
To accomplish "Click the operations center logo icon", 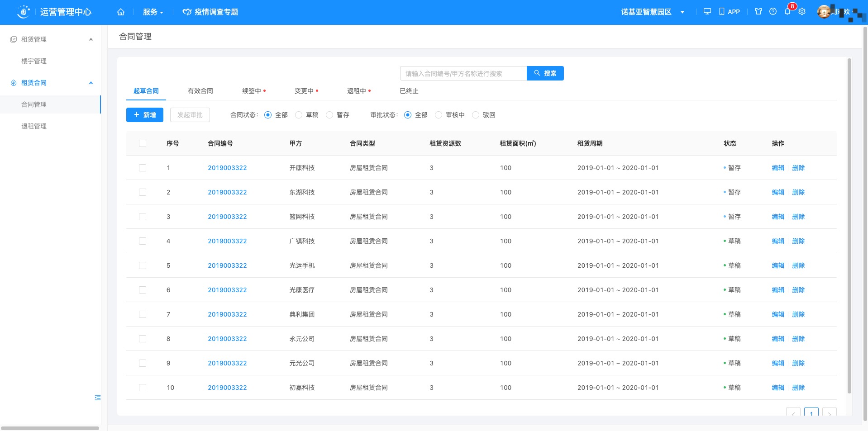I will [24, 12].
